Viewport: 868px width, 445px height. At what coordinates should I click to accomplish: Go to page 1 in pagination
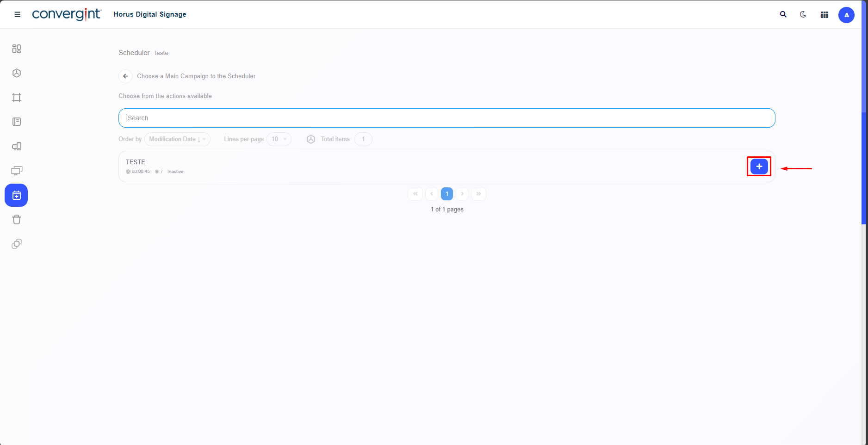447,194
